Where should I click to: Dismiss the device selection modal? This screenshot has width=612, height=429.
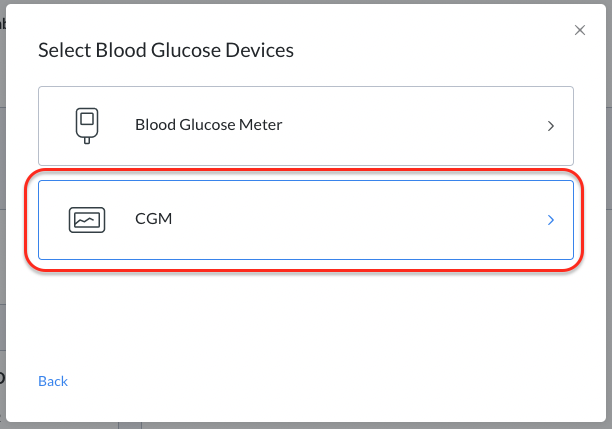click(x=580, y=31)
